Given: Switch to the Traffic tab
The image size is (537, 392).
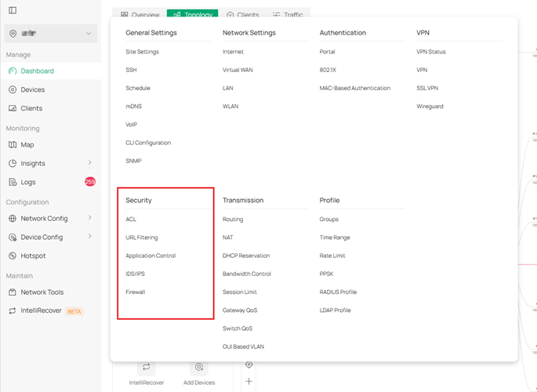Looking at the screenshot, I should 288,14.
